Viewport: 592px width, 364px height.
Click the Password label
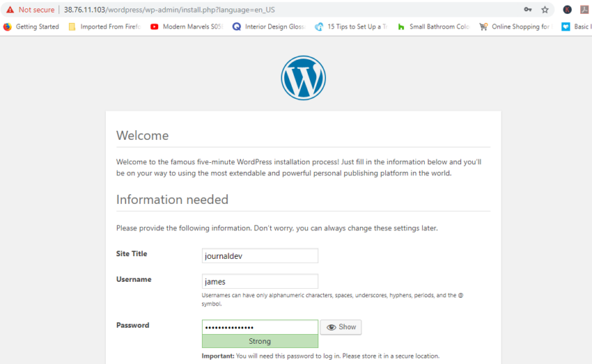pos(132,325)
